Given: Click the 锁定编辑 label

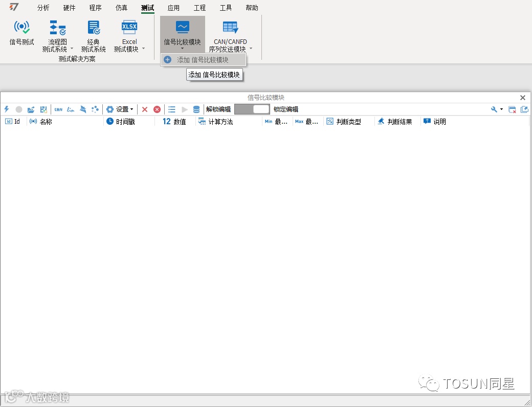Looking at the screenshot, I should tap(286, 109).
